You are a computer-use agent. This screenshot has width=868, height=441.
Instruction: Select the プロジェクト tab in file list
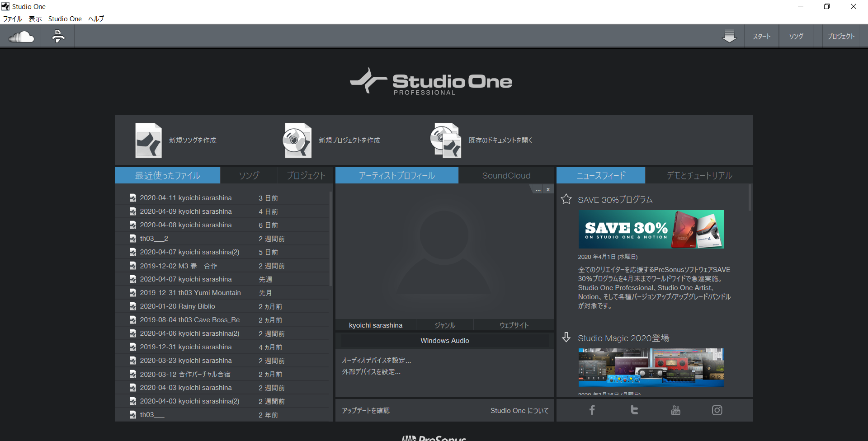click(306, 175)
